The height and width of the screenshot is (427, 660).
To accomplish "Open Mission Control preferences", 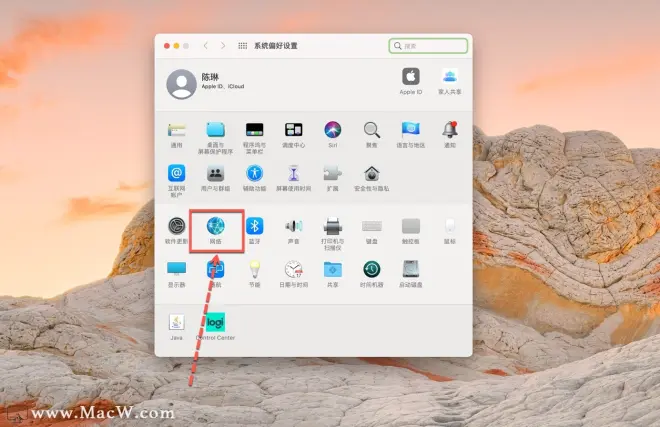I will tap(293, 130).
